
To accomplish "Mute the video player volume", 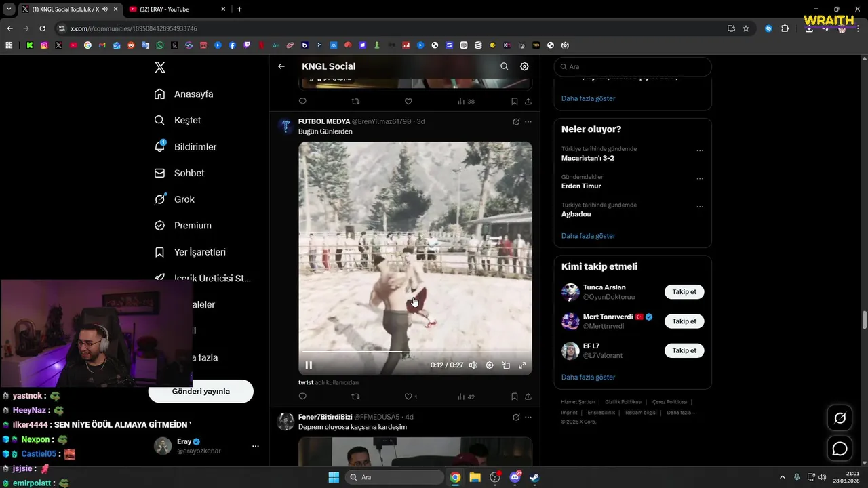I will pos(473,365).
